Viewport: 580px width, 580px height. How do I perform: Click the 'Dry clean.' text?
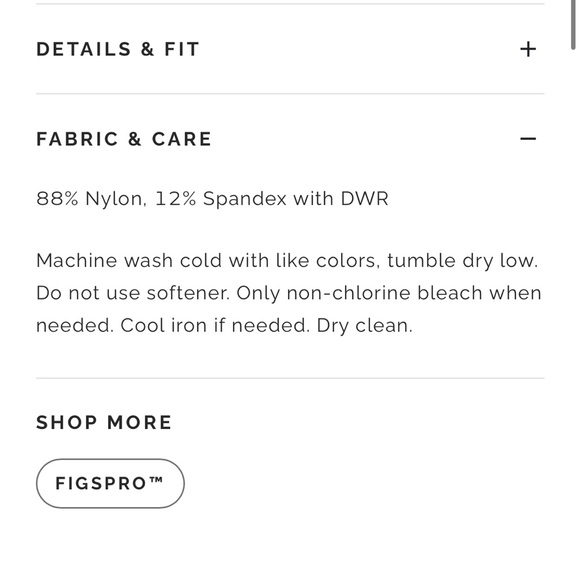pyautogui.click(x=364, y=326)
